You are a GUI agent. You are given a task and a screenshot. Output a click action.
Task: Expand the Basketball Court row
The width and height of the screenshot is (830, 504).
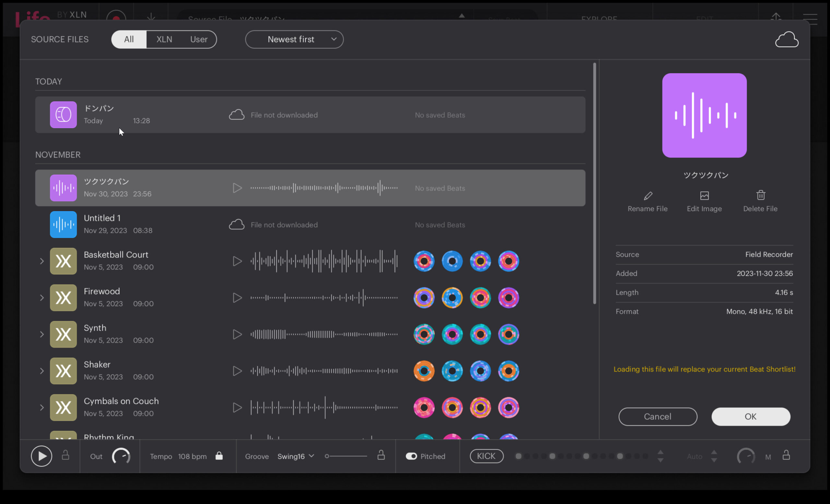[x=42, y=261]
